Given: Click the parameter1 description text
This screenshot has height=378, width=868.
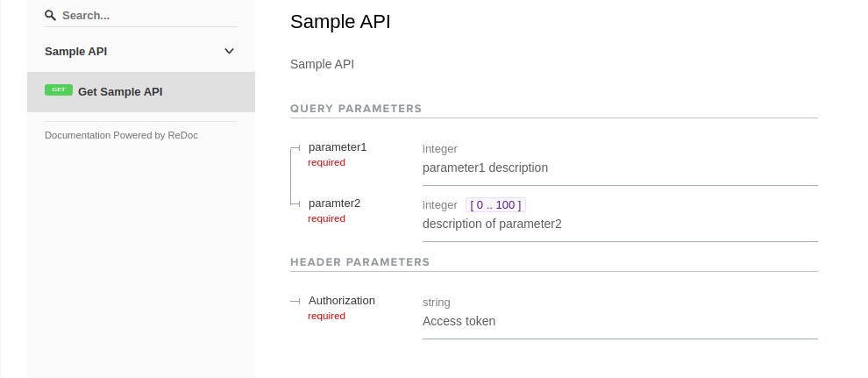Looking at the screenshot, I should [485, 168].
